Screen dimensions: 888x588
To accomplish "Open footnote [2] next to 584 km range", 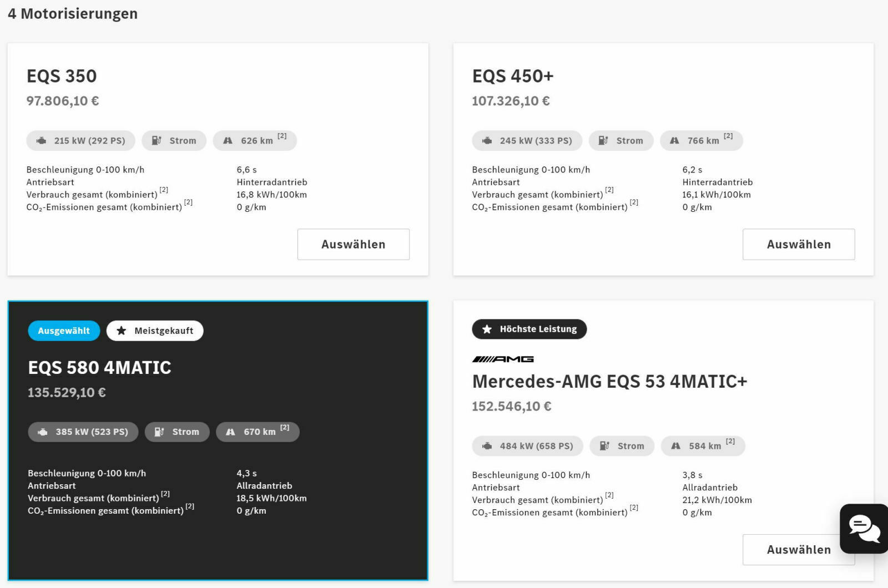I will click(730, 442).
